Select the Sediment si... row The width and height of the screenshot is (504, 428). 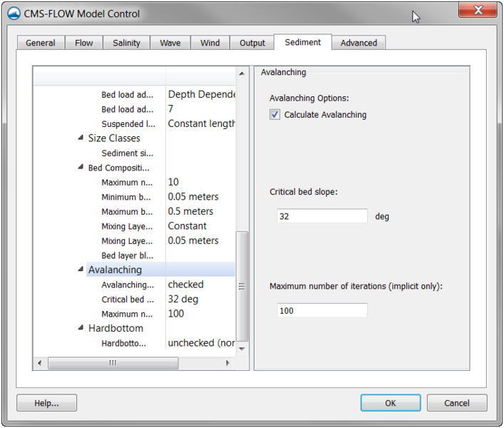[128, 153]
